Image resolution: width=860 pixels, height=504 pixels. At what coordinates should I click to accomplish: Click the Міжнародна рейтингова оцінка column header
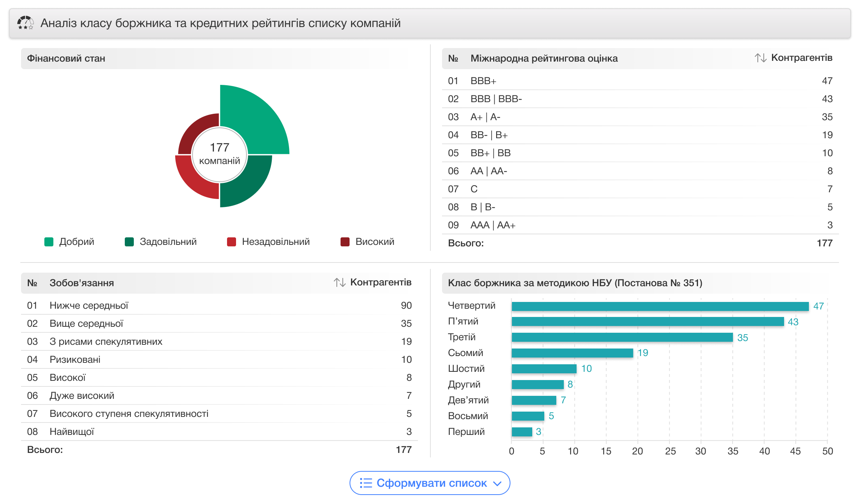[544, 58]
